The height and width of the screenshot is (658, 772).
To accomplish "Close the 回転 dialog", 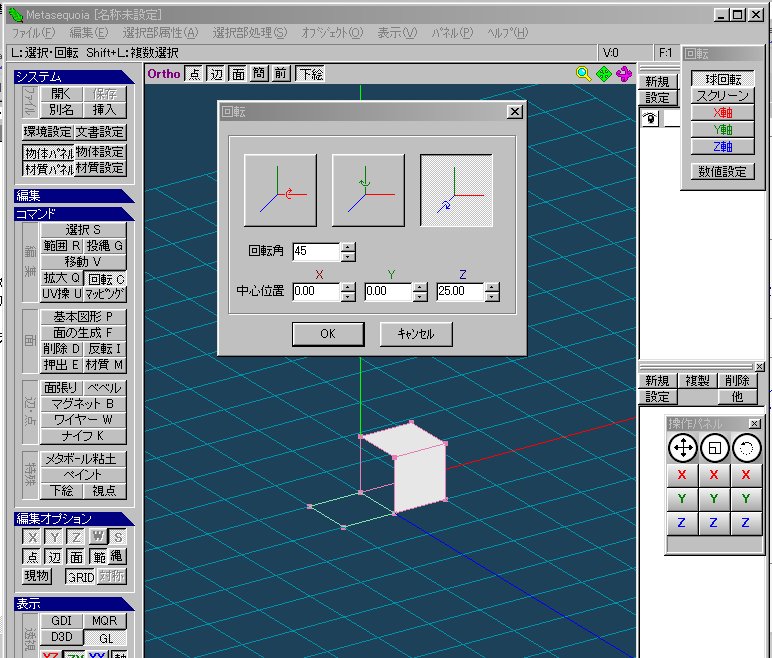I will (x=515, y=112).
